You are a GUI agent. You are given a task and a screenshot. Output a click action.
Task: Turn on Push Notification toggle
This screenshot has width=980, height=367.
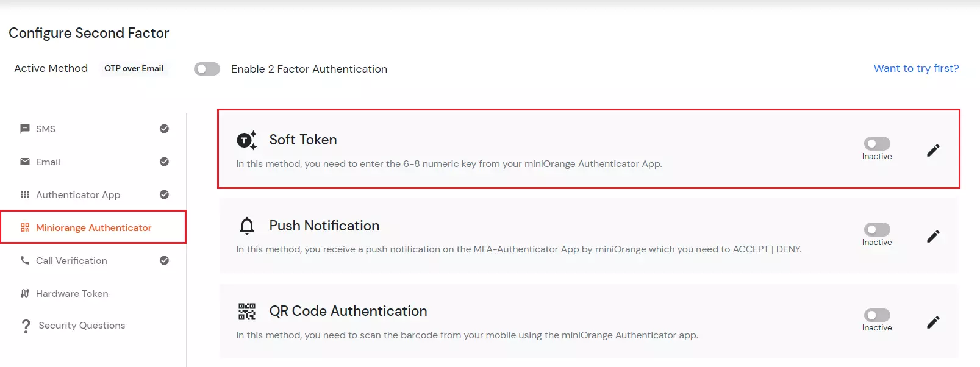876,229
